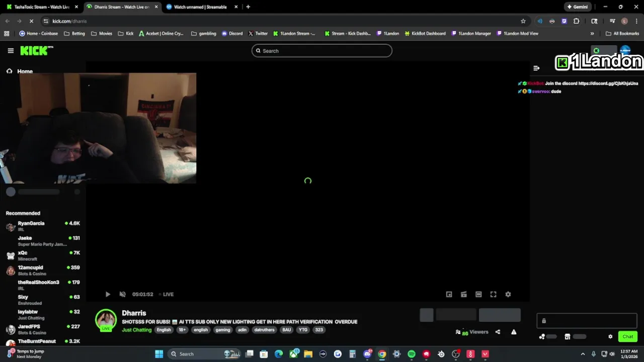The width and height of the screenshot is (644, 362).
Task: Open the Kick sidebar hamburger menu
Action: (11, 51)
